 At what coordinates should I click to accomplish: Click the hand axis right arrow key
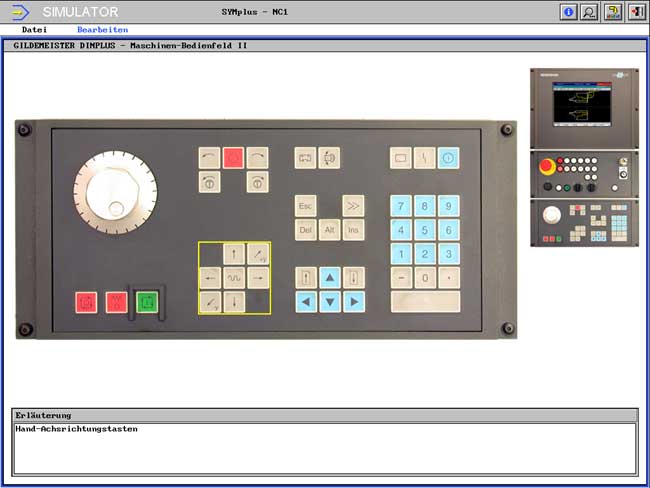(258, 278)
